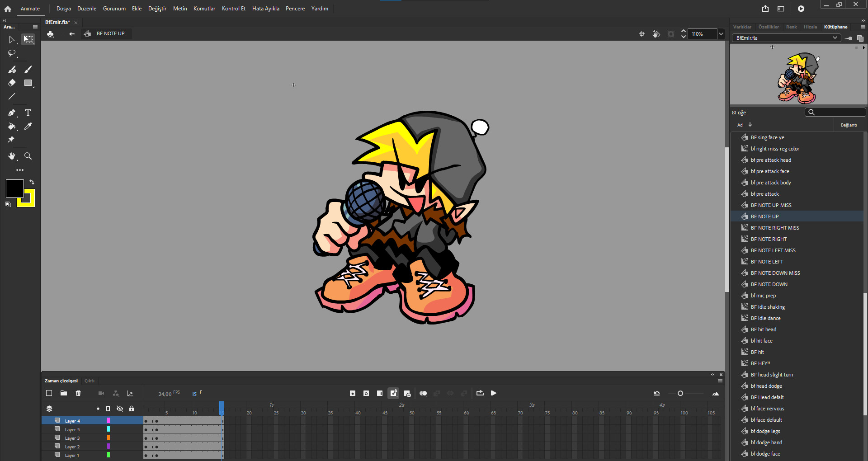This screenshot has height=461, width=868.
Task: Select the Lasso tool
Action: coord(12,53)
